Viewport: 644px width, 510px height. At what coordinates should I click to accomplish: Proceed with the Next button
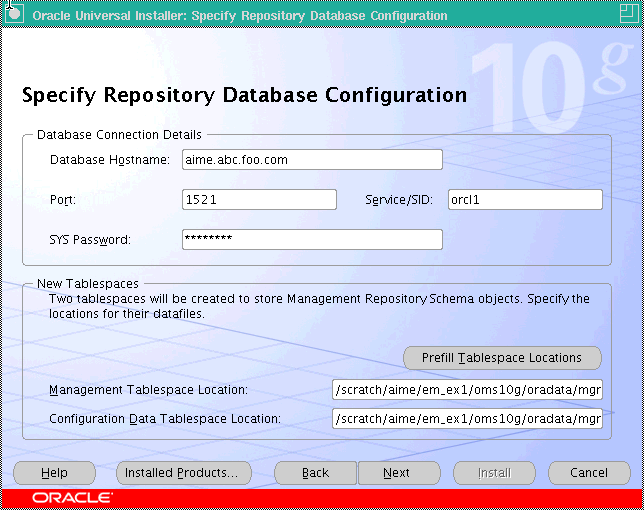pos(397,473)
